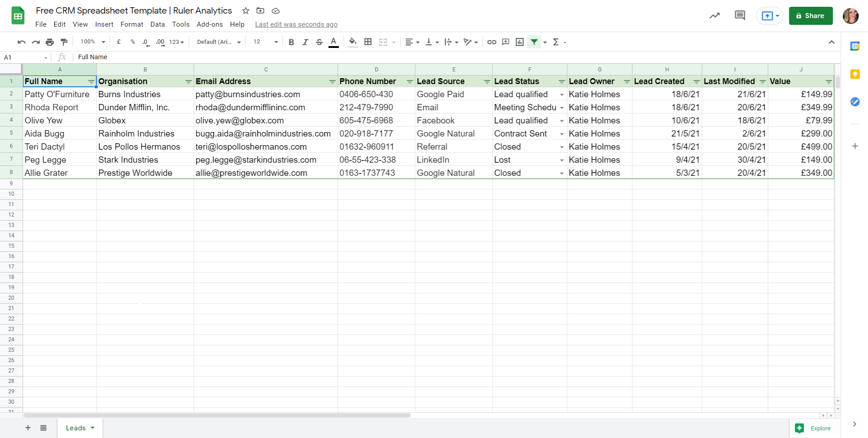Open the functions (Σ) menu
Image resolution: width=868 pixels, height=438 pixels.
point(557,42)
